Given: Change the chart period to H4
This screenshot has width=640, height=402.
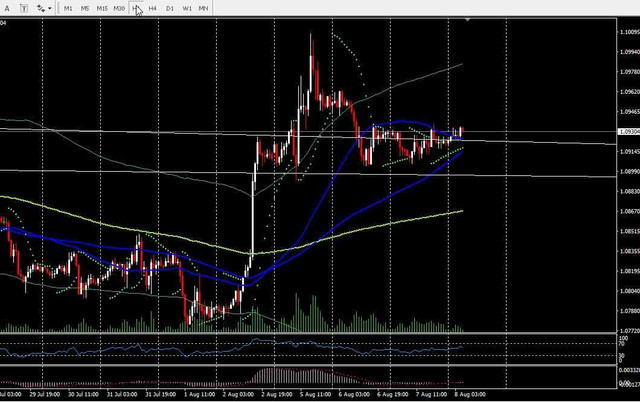Looking at the screenshot, I should click(152, 8).
